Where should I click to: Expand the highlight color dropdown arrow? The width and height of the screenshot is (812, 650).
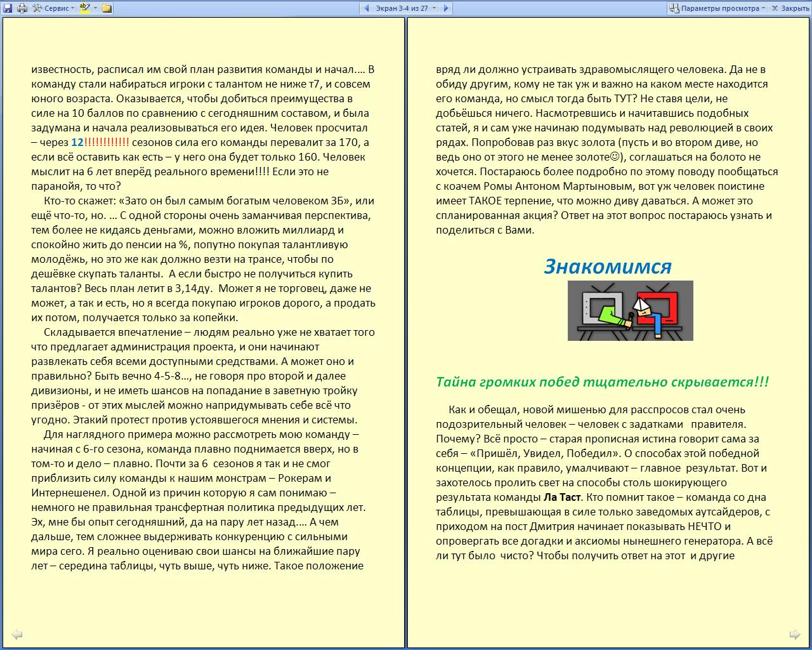[x=95, y=8]
